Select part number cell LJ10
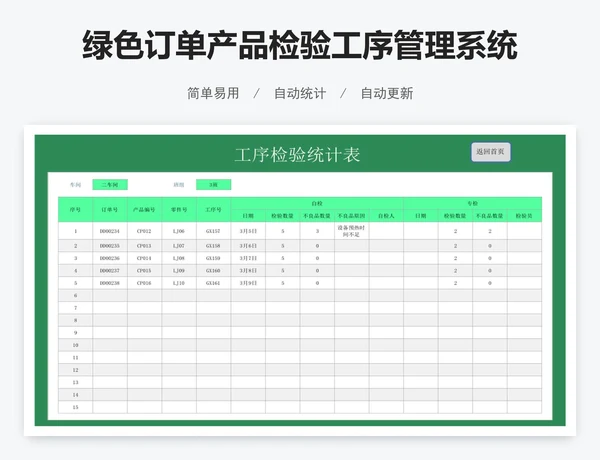 (x=179, y=283)
